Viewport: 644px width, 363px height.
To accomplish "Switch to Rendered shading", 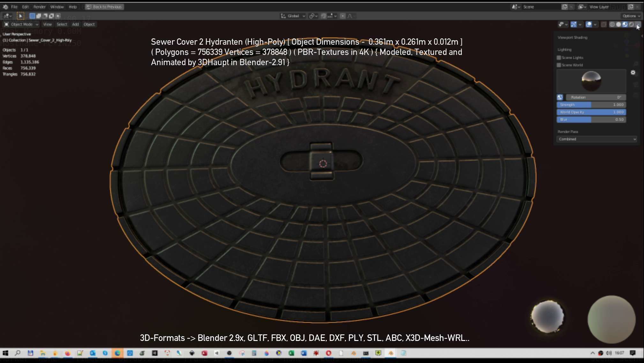I will (x=631, y=24).
